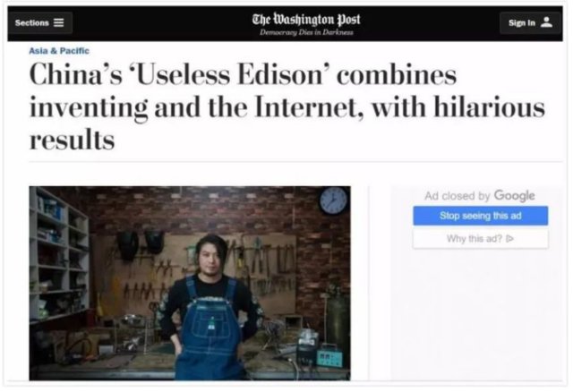Click the AdChoices triangle icon

[x=510, y=239]
